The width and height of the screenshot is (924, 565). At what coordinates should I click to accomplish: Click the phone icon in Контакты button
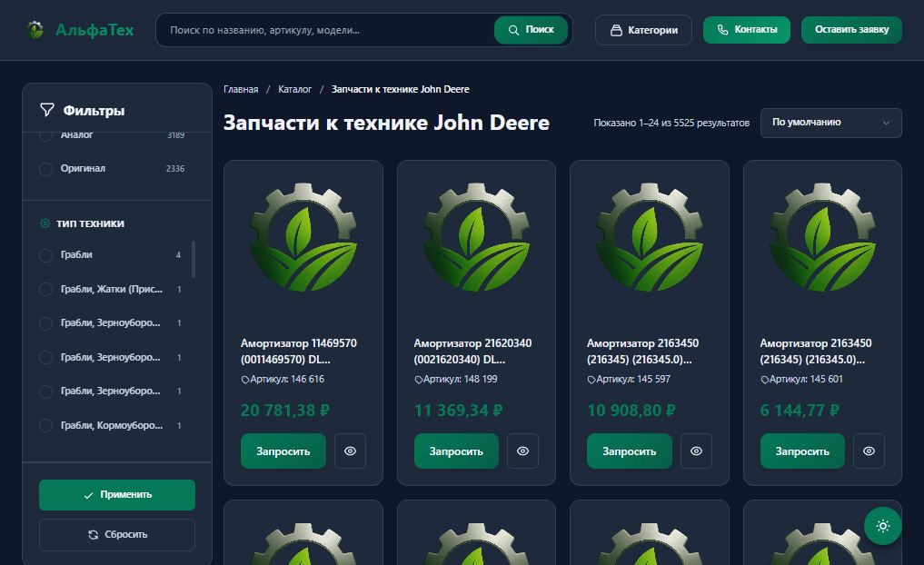[722, 29]
